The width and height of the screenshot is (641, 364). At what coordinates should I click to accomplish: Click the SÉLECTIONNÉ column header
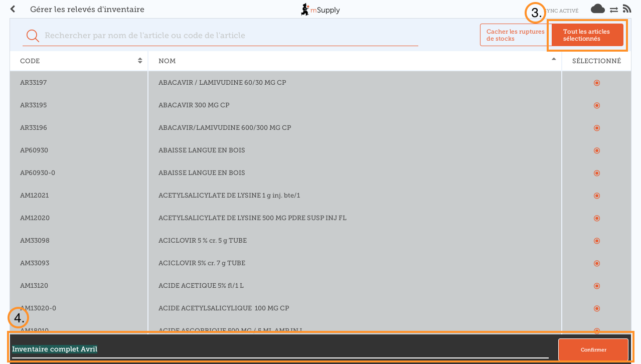pos(596,61)
